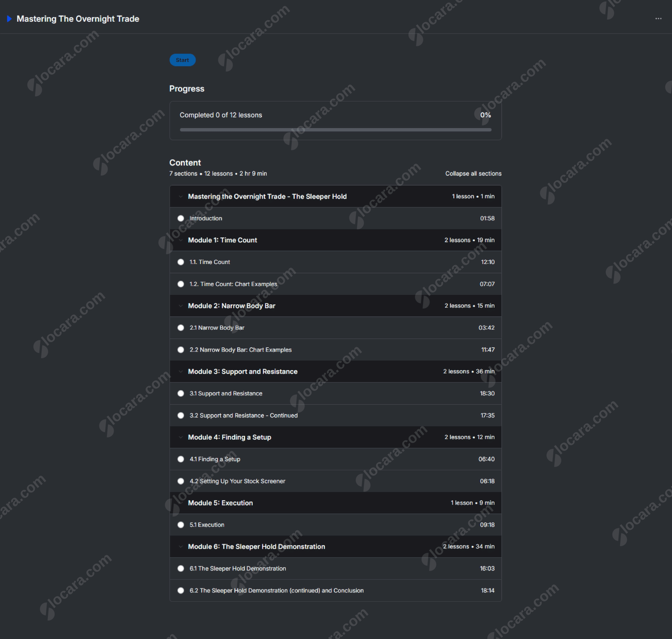Viewport: 672px width, 639px height.
Task: Toggle completion circle for 1.1 Time Count
Action: (x=181, y=262)
